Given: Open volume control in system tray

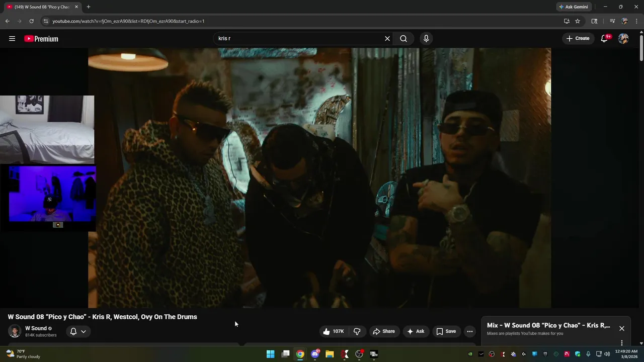Looking at the screenshot, I should pos(607,354).
